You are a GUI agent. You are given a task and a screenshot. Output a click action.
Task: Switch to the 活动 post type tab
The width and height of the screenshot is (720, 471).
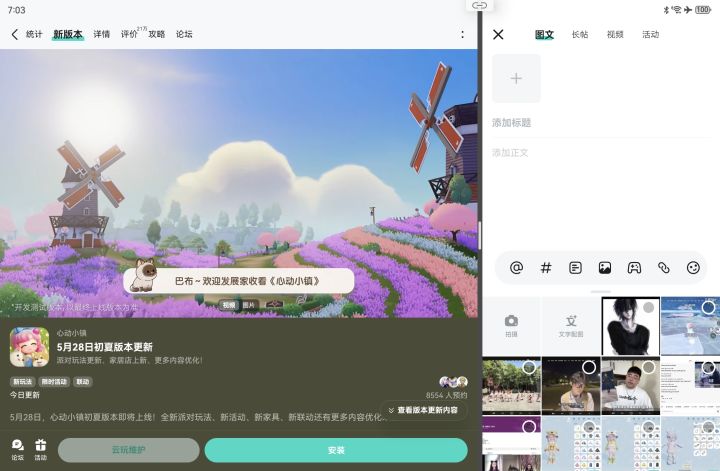click(650, 34)
